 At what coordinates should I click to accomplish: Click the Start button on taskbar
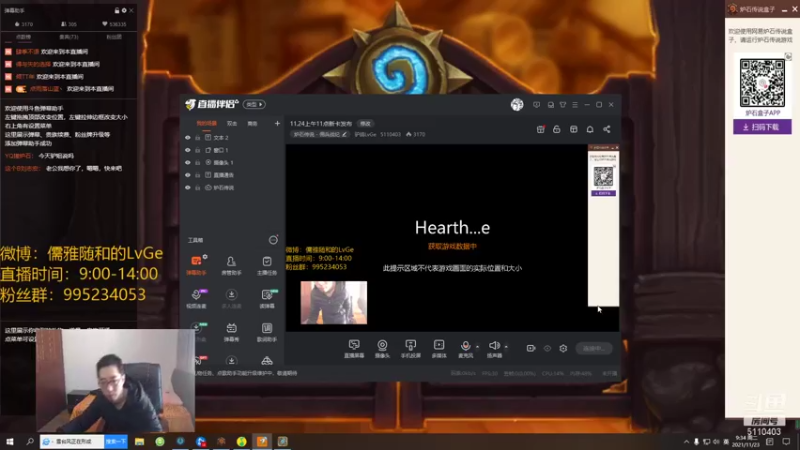tap(10, 441)
